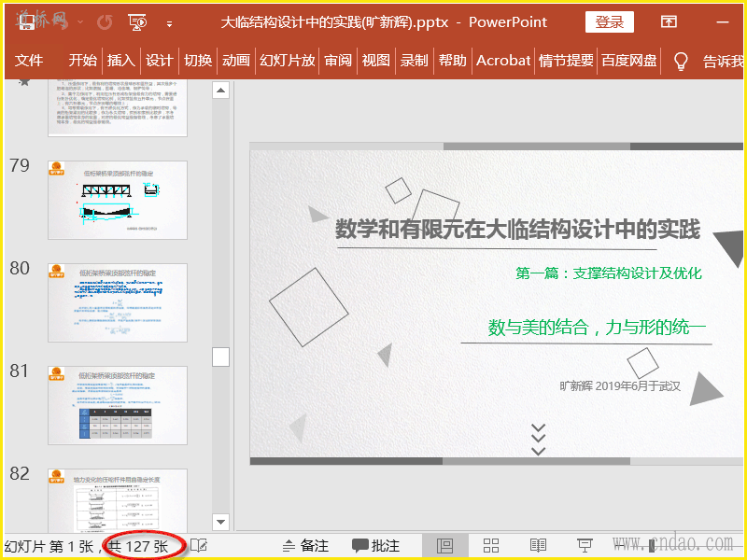Click the Redo/Repeat arrow in quick access toolbar

[104, 21]
